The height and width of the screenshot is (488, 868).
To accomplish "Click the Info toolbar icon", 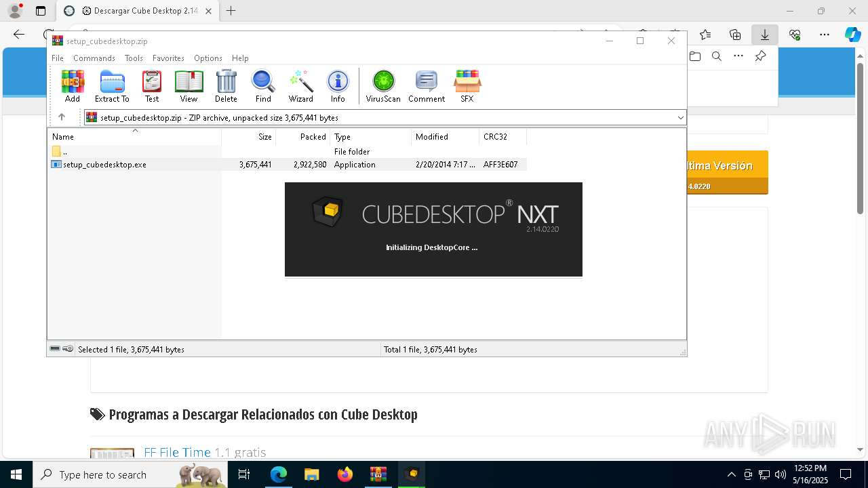I will pos(338,86).
